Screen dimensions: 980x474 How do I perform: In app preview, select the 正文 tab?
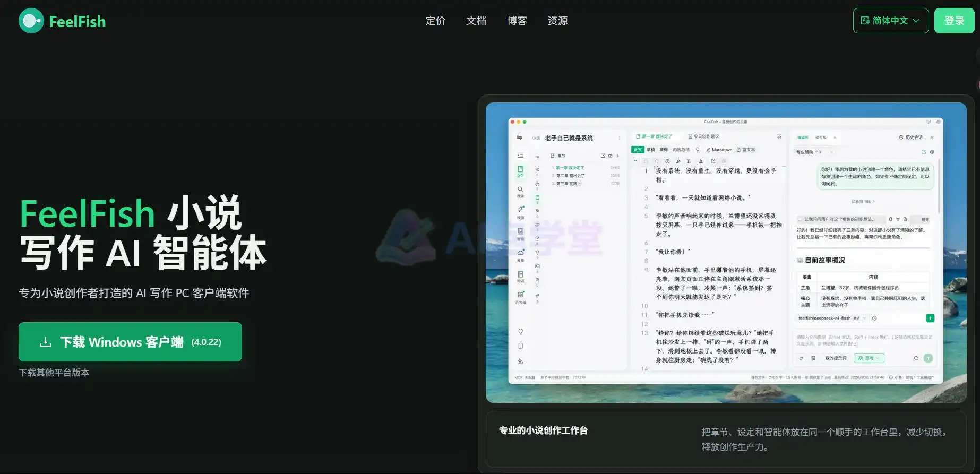pyautogui.click(x=638, y=150)
